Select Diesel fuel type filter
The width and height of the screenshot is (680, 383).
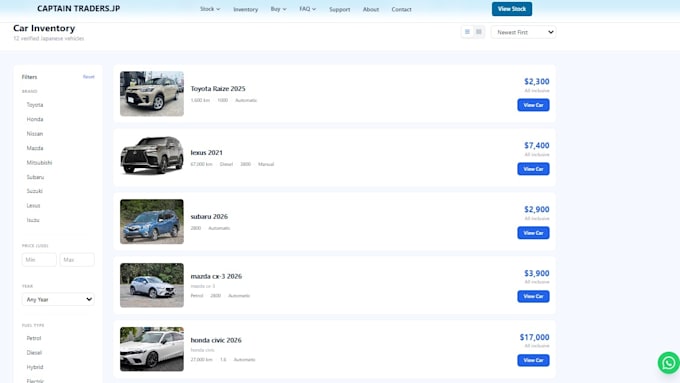[34, 352]
